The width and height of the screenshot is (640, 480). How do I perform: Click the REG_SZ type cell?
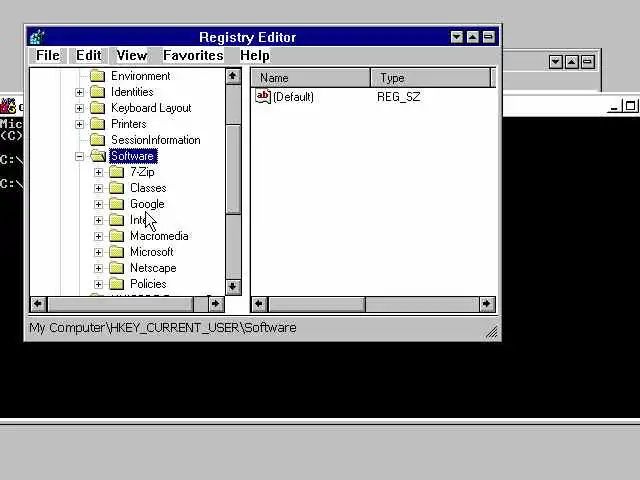pos(398,97)
